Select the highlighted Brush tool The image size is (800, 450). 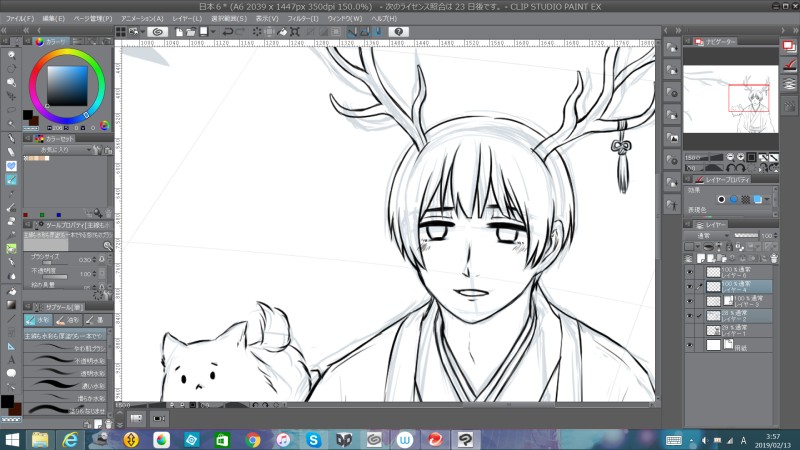(x=11, y=180)
